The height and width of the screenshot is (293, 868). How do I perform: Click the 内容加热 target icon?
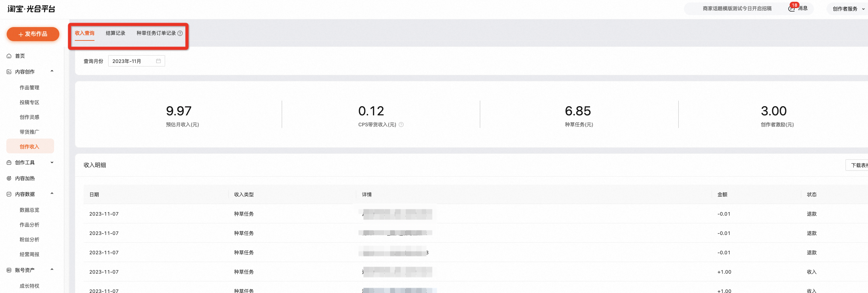click(x=9, y=178)
